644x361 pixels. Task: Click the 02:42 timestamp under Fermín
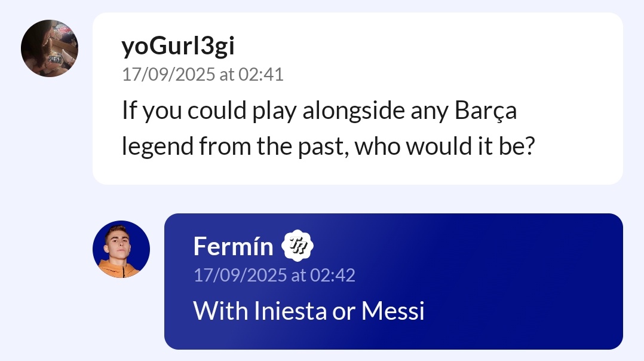(x=274, y=275)
